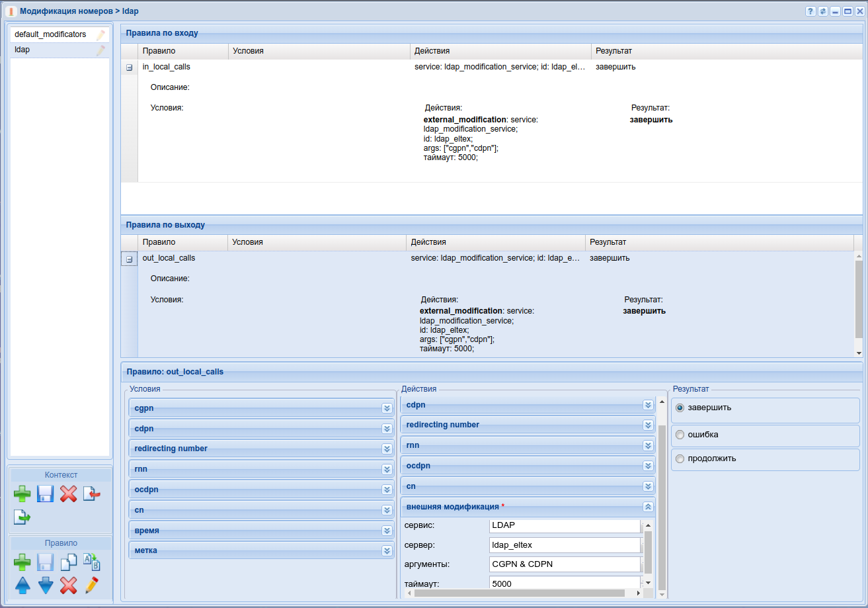Move rule up with blue arrow
This screenshot has height=608, width=868.
click(22, 585)
